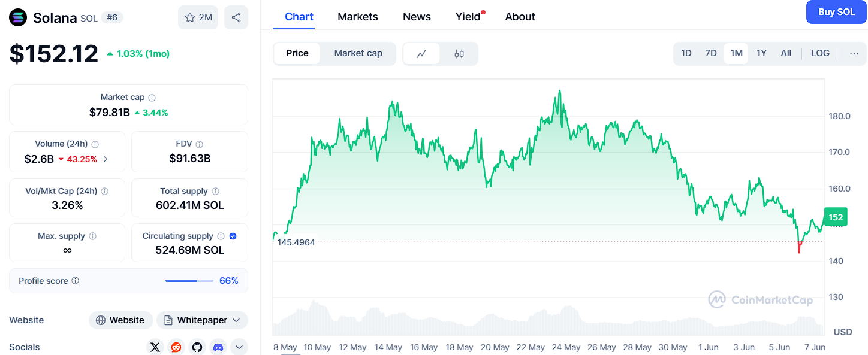Click the Market cap info icon
The image size is (868, 355).
(x=152, y=98)
